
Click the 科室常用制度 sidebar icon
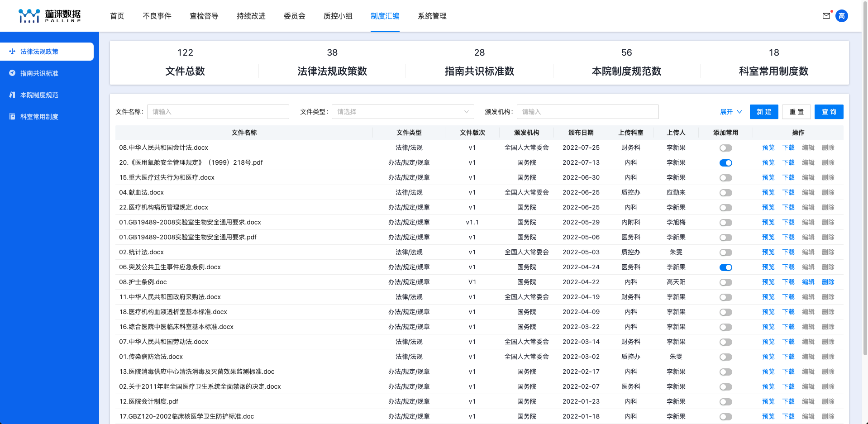(12, 116)
